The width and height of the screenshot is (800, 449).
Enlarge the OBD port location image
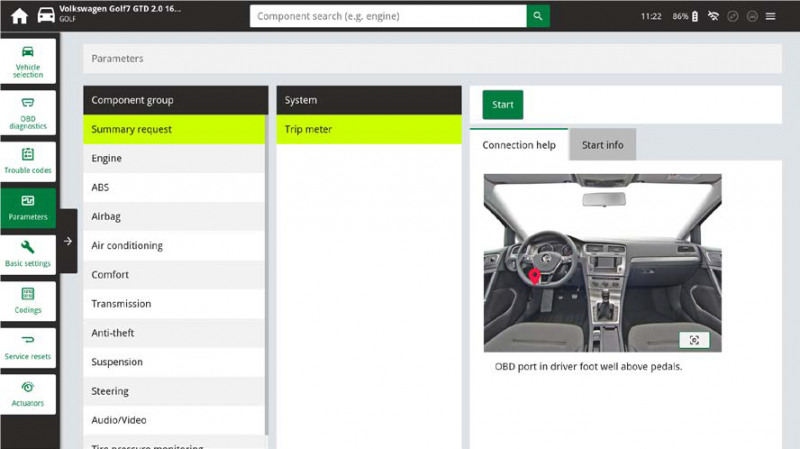(694, 340)
